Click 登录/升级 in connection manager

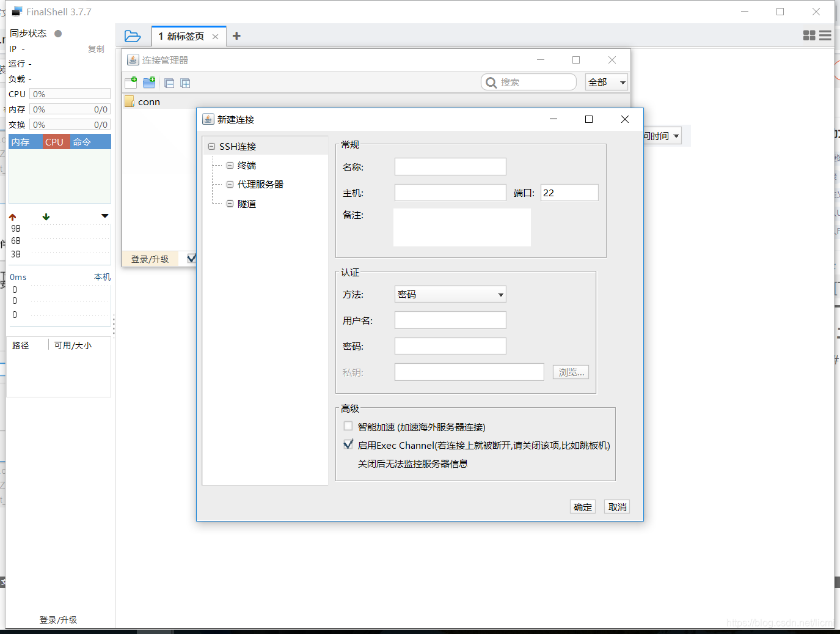click(150, 259)
